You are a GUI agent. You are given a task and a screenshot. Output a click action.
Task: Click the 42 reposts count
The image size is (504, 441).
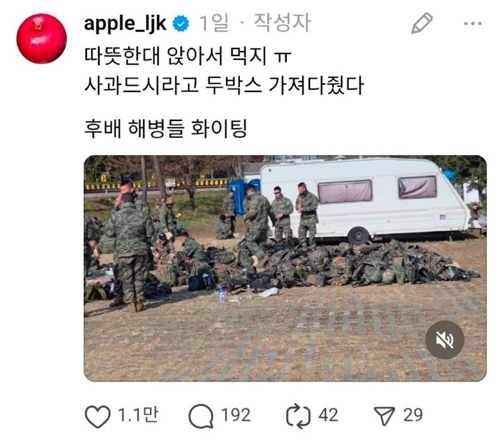click(x=328, y=415)
